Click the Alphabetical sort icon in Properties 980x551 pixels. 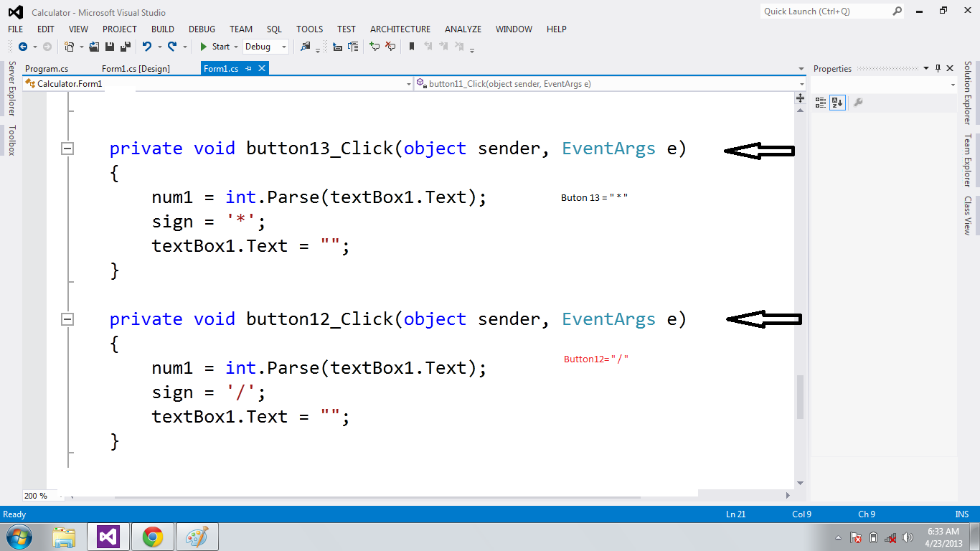tap(837, 103)
